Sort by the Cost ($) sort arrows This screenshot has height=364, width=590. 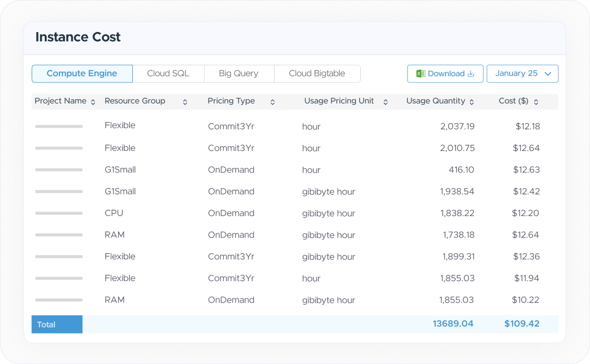tap(536, 102)
